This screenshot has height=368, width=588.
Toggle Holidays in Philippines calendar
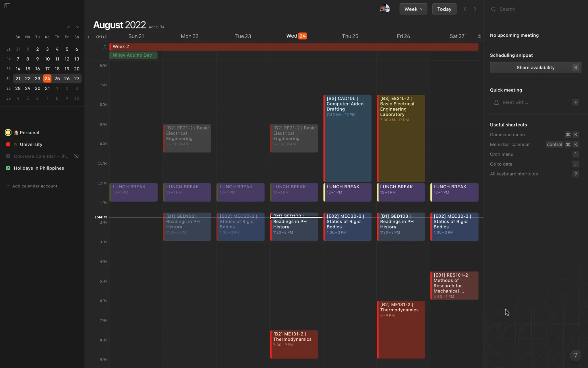pyautogui.click(x=8, y=168)
